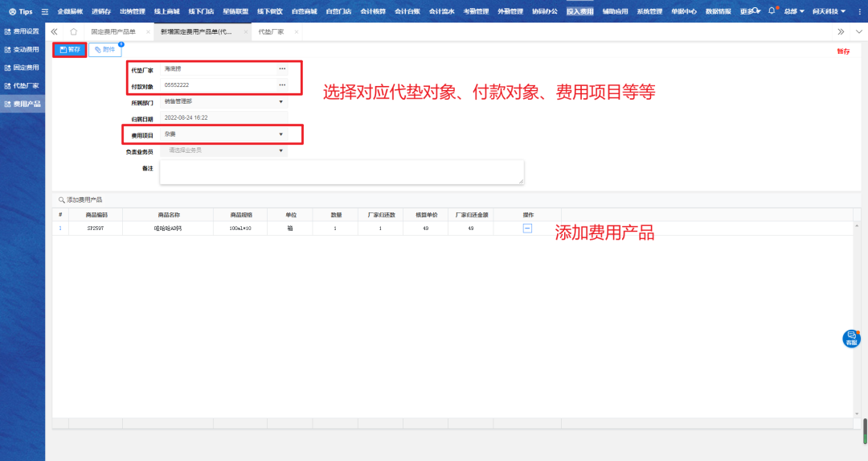The height and width of the screenshot is (461, 868).
Task: Click the 附件 attachment button
Action: tap(104, 50)
